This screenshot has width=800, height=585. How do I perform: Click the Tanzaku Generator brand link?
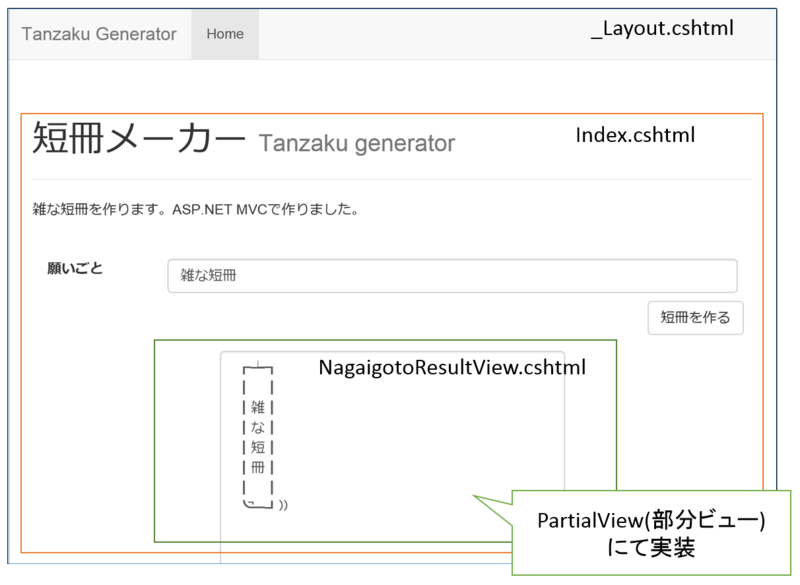99,34
